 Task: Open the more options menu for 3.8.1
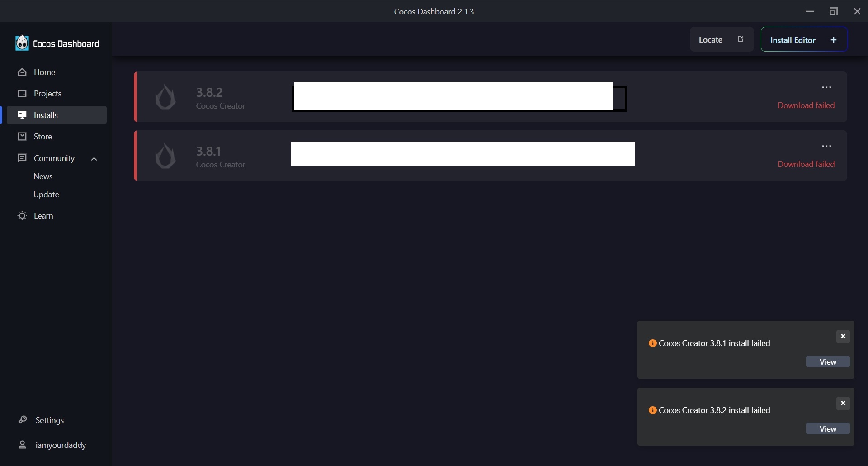coord(827,147)
